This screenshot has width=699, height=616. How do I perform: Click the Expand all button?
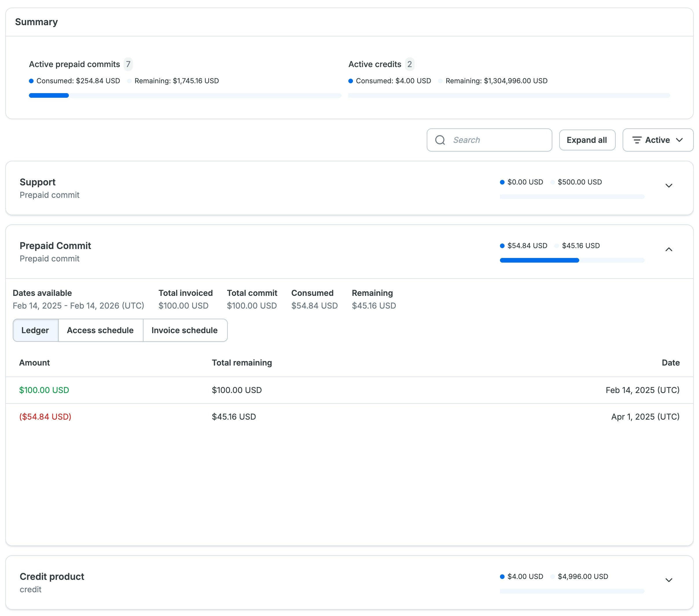pyautogui.click(x=587, y=140)
